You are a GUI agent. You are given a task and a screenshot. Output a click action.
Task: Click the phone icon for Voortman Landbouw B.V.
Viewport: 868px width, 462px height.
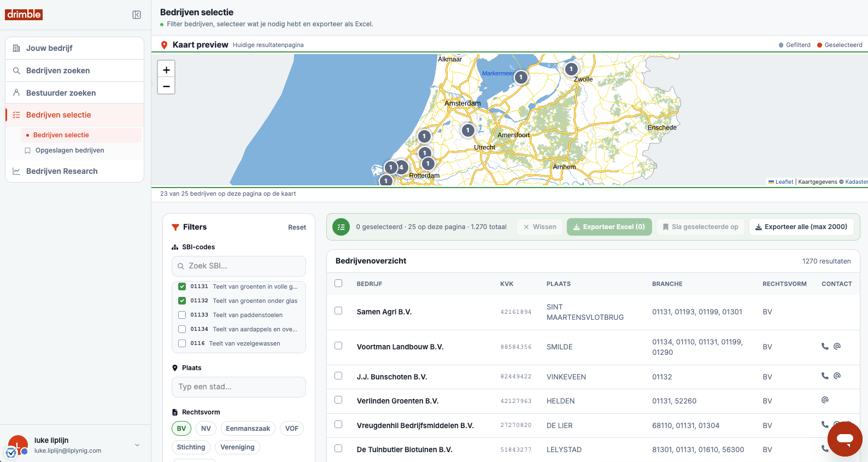[825, 346]
